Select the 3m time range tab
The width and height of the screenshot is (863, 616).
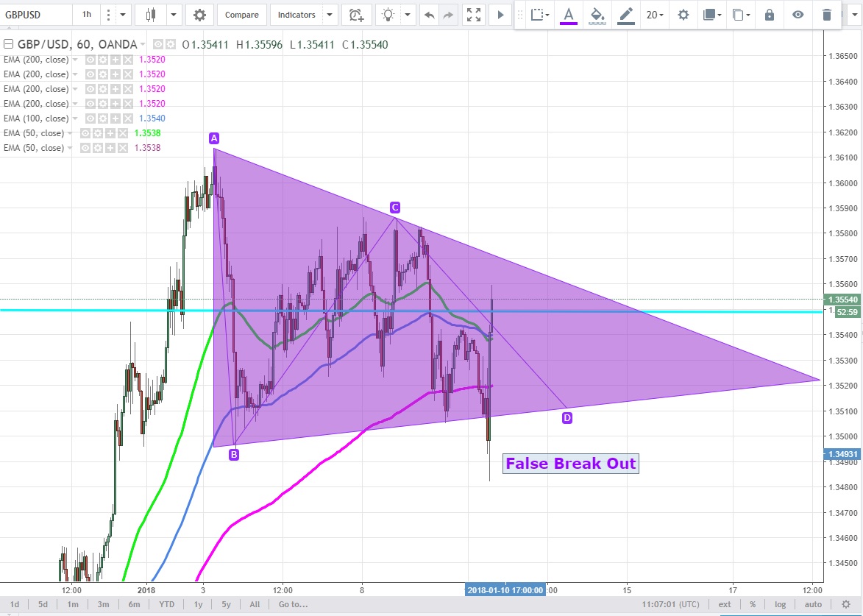pyautogui.click(x=103, y=604)
